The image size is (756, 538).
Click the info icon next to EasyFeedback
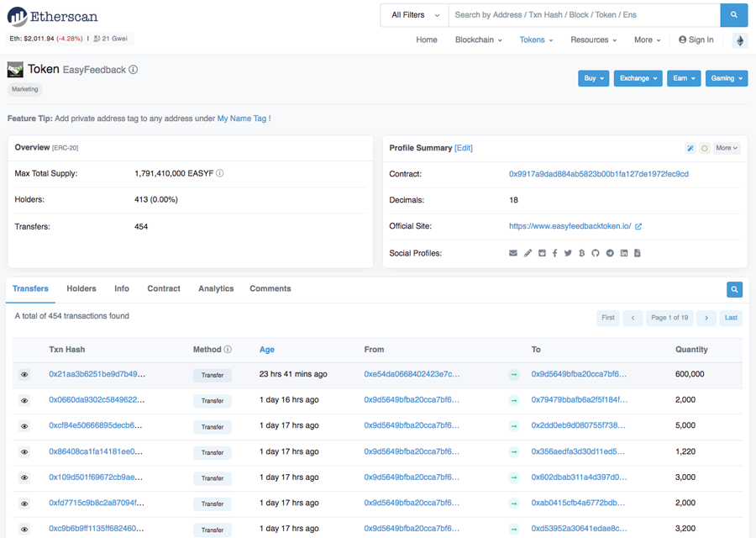pos(133,70)
